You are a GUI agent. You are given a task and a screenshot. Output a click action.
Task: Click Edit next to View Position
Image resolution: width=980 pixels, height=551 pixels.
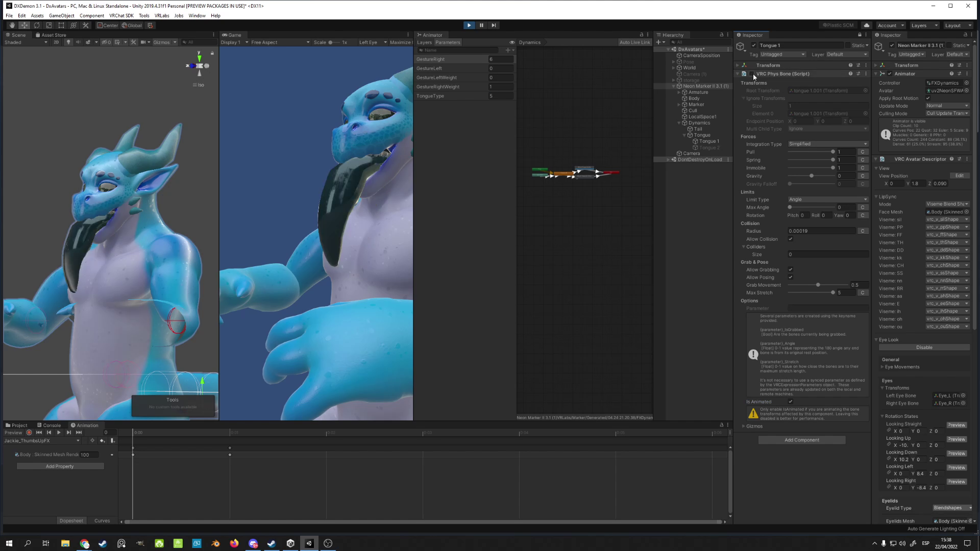(x=960, y=176)
